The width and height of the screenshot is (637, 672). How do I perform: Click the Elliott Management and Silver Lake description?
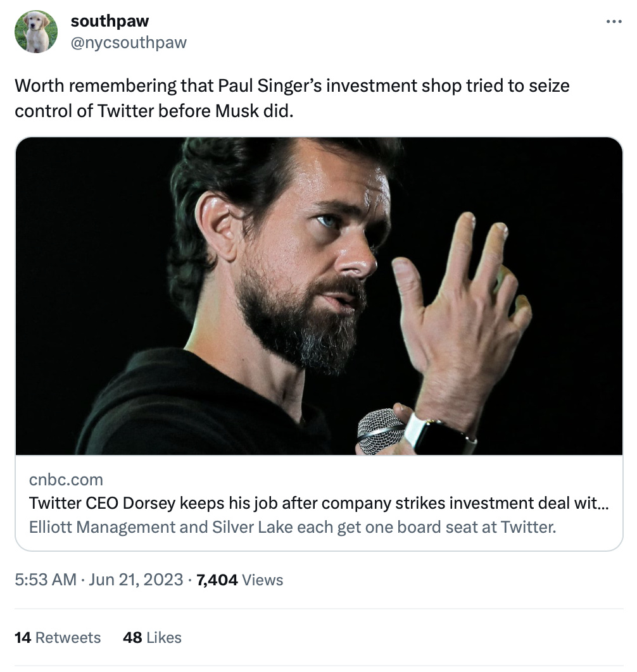[293, 526]
